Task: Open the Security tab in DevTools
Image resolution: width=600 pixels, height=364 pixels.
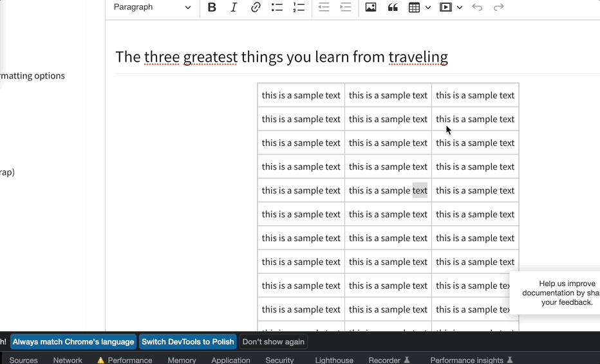Action: click(279, 360)
